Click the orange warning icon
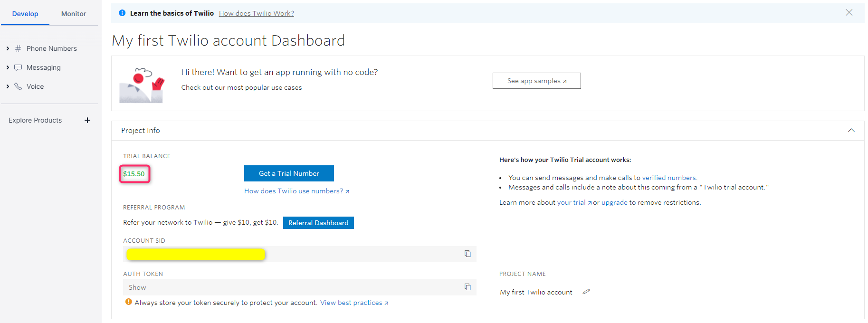The image size is (868, 323). tap(128, 302)
